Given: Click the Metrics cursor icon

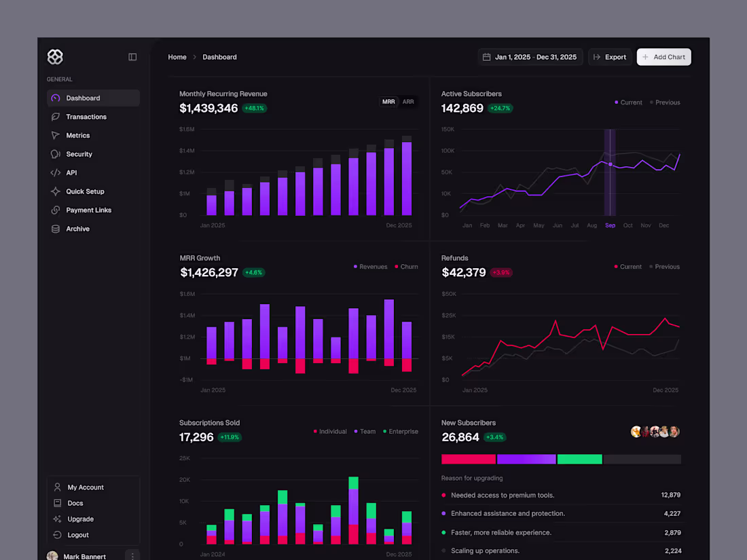Looking at the screenshot, I should [56, 135].
